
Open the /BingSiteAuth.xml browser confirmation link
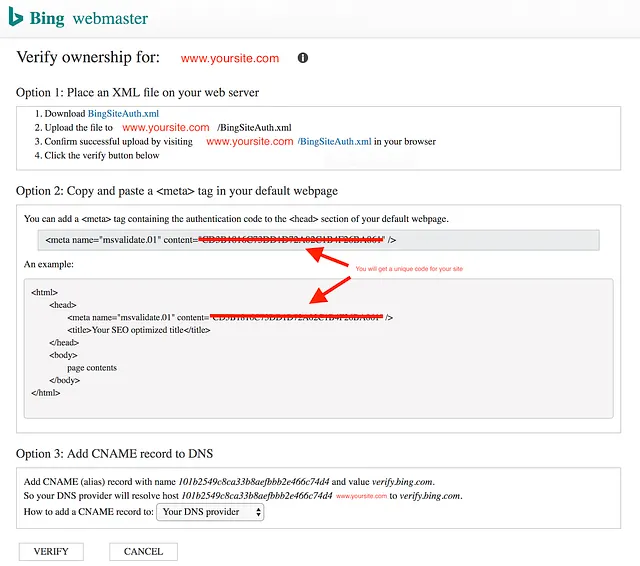point(335,142)
